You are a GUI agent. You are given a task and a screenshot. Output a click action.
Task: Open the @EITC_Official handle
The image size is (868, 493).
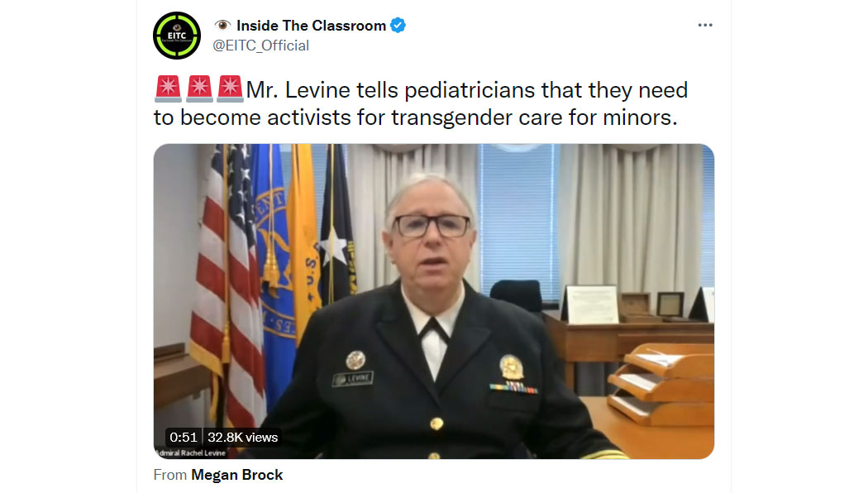click(x=260, y=45)
